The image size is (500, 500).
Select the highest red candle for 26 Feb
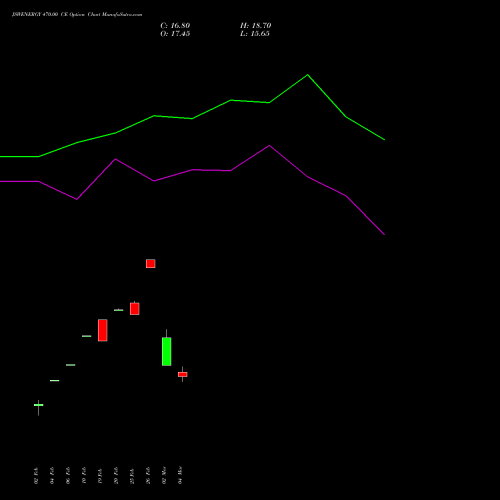tap(151, 264)
